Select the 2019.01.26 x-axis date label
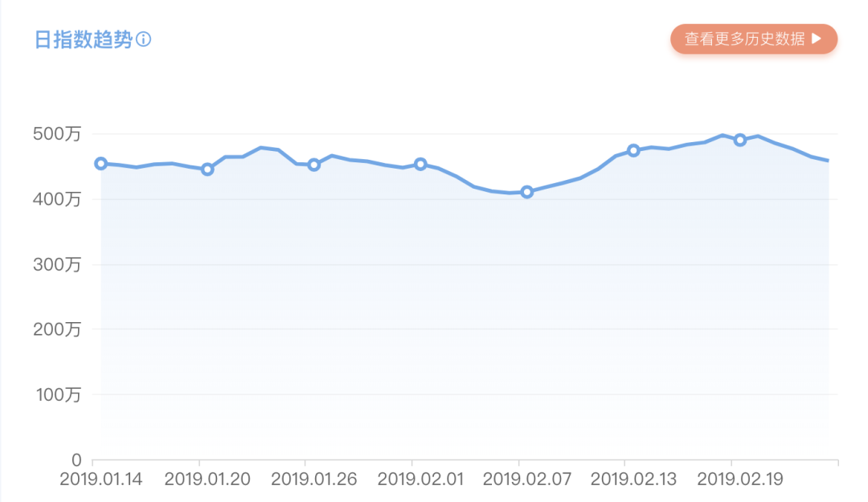The width and height of the screenshot is (868, 502). [314, 480]
